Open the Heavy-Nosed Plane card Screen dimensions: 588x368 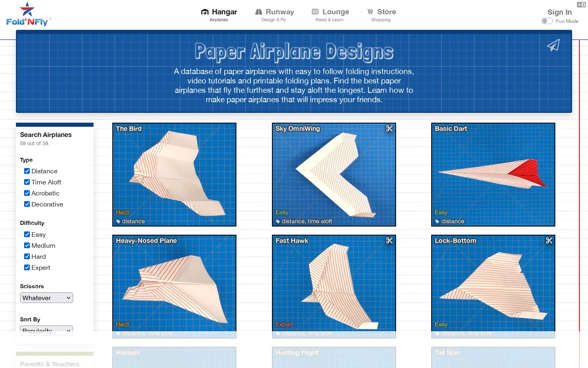(x=174, y=287)
